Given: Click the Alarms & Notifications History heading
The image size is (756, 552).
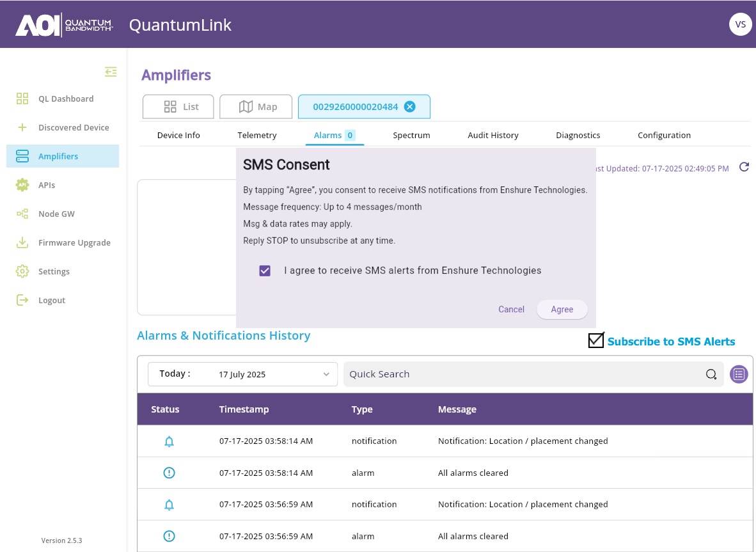Looking at the screenshot, I should pos(224,336).
